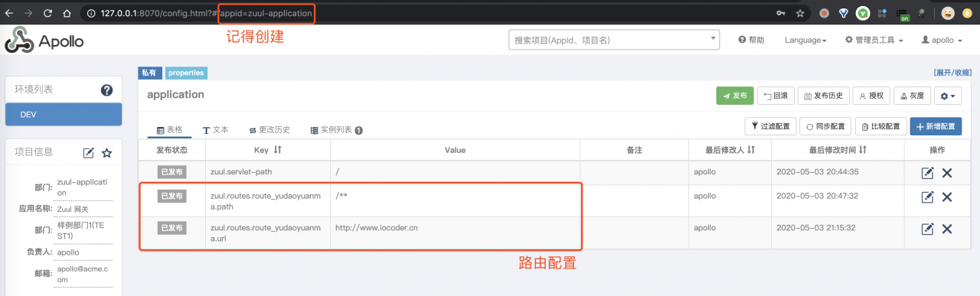Favorite the project with star icon
This screenshot has width=980, height=296.
click(x=106, y=153)
